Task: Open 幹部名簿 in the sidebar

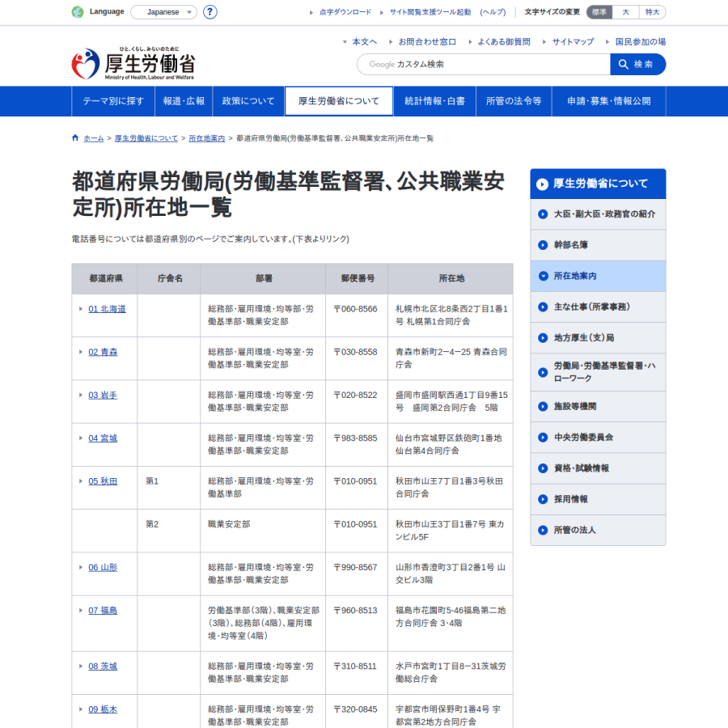Action: [x=598, y=245]
